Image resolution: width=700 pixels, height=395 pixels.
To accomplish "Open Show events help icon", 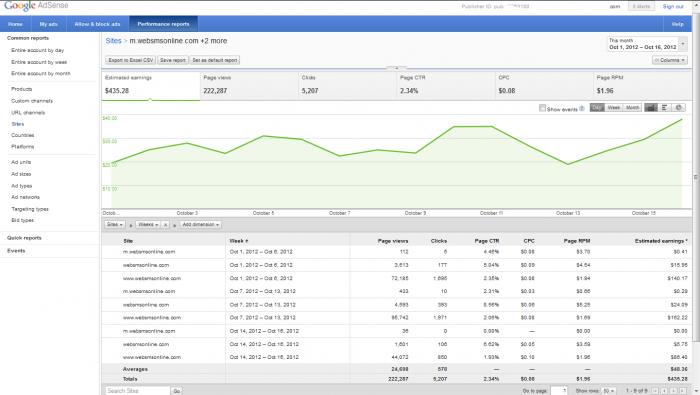I will click(582, 108).
